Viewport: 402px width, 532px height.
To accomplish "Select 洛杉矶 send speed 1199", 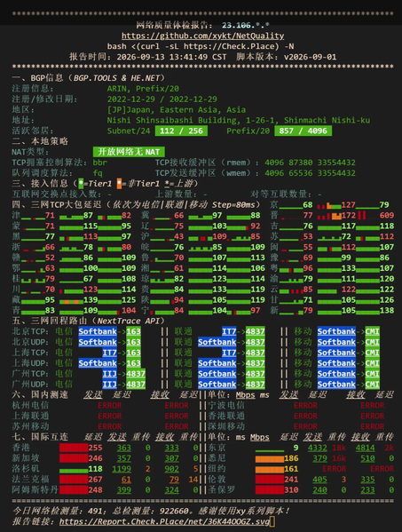I will [x=122, y=469].
